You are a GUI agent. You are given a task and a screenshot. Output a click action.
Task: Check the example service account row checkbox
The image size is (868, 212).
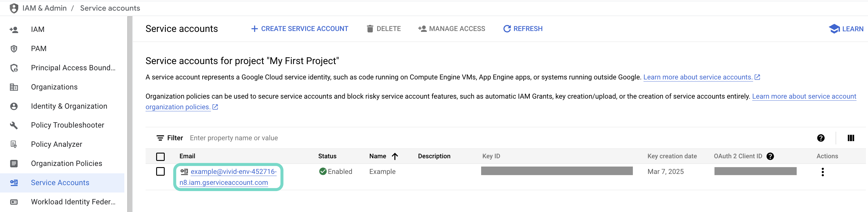tap(160, 172)
